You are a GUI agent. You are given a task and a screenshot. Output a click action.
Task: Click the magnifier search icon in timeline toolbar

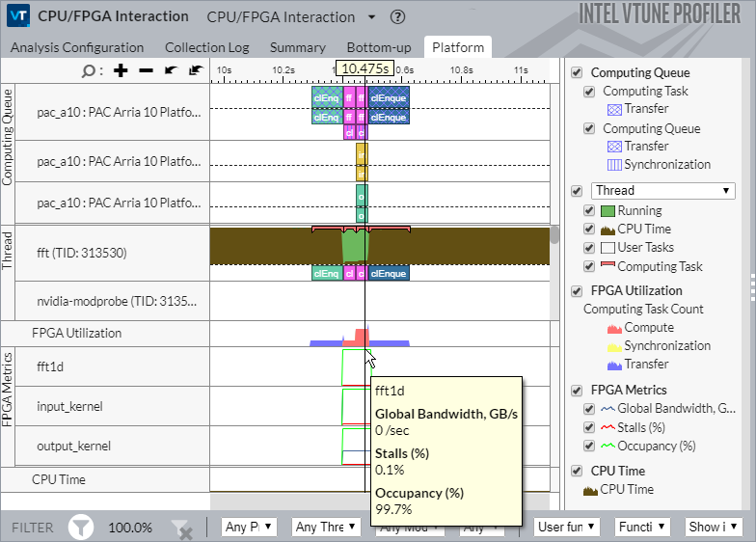90,70
